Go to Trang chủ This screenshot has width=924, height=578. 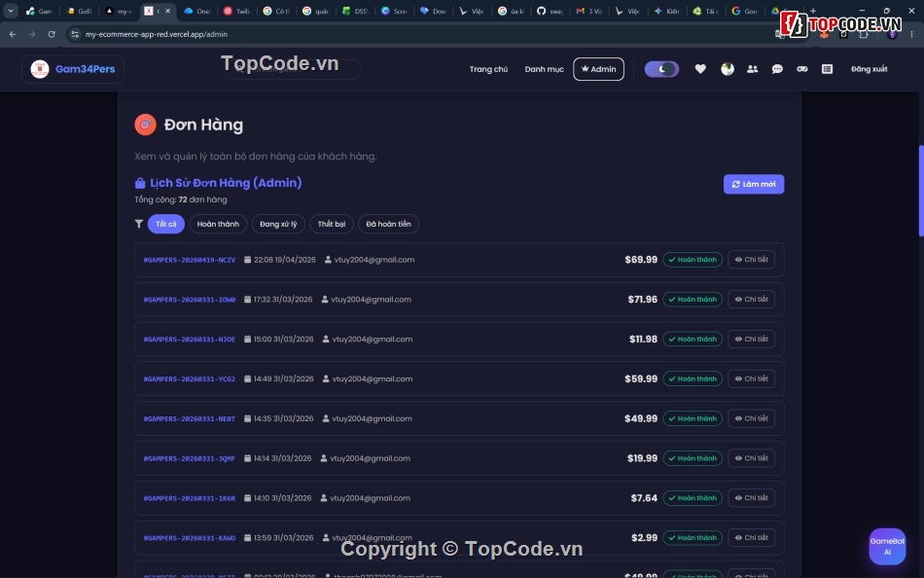coord(488,69)
